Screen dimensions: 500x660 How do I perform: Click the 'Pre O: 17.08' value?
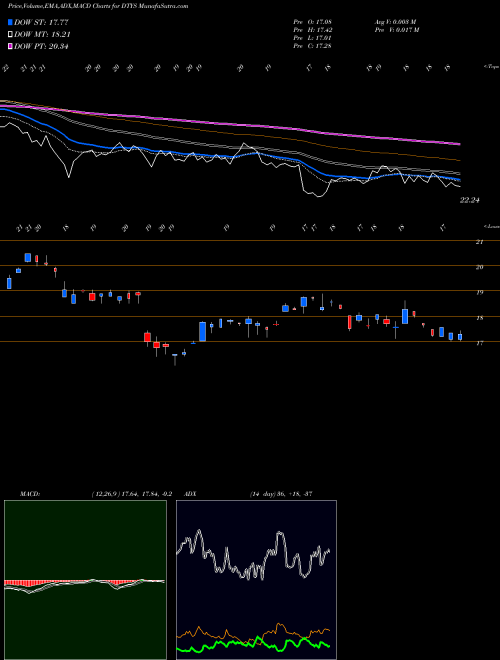[x=312, y=21]
